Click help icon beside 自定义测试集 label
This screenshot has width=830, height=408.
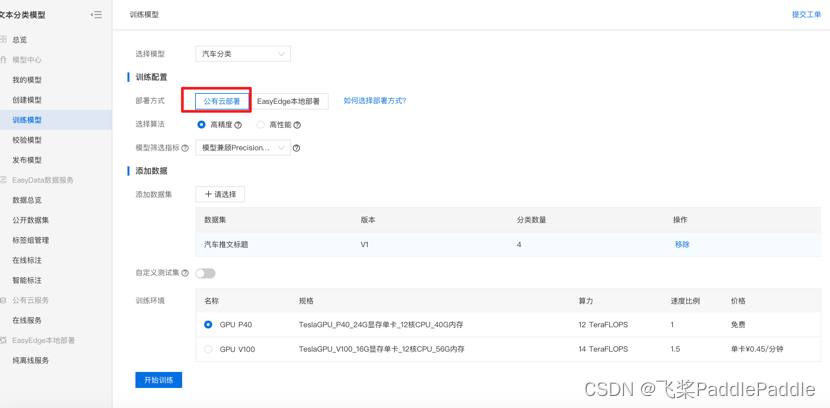click(185, 273)
